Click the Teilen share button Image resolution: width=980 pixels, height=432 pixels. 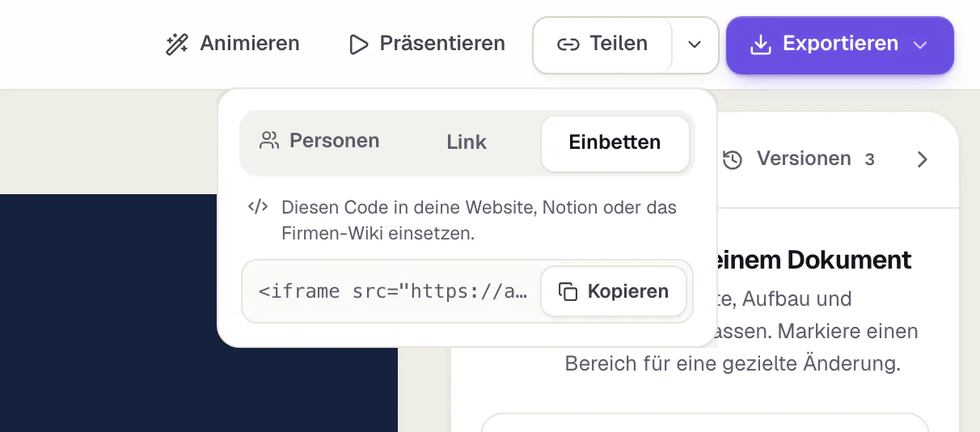click(602, 44)
